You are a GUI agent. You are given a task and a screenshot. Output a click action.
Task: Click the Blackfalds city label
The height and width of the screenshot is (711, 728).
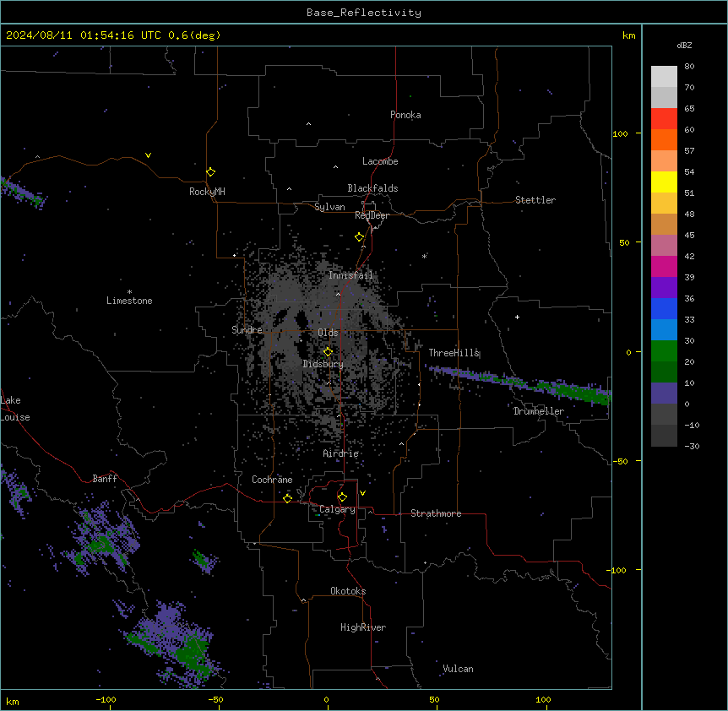pos(372,188)
